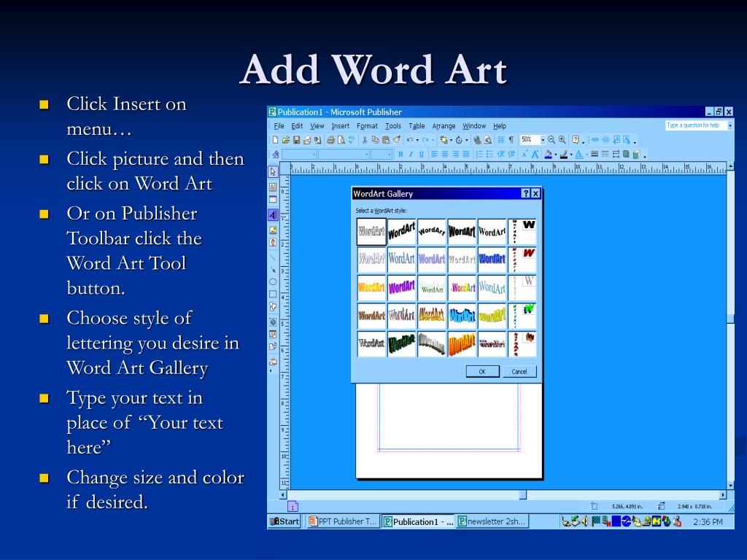Click the horizontal scrollbar left arrow
The height and width of the screenshot is (560, 747).
coord(283,495)
